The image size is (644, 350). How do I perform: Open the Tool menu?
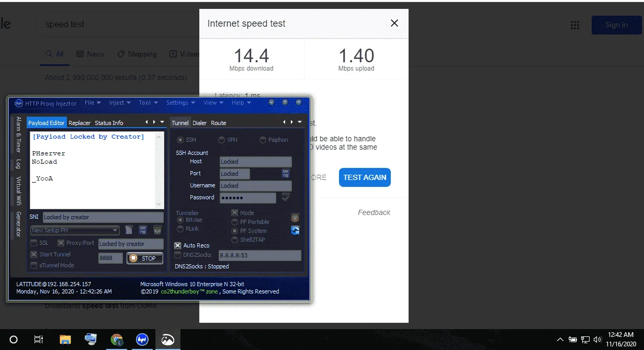coord(148,103)
